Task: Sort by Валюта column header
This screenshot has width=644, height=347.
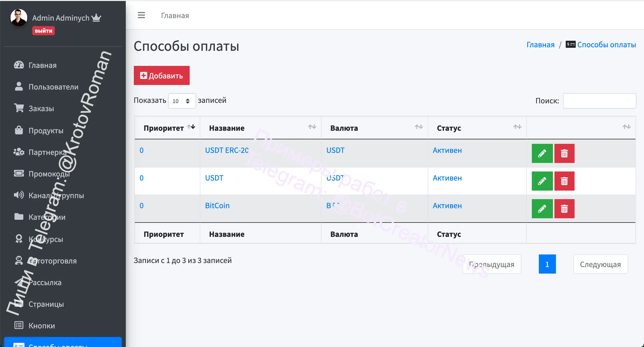Action: pyautogui.click(x=375, y=128)
